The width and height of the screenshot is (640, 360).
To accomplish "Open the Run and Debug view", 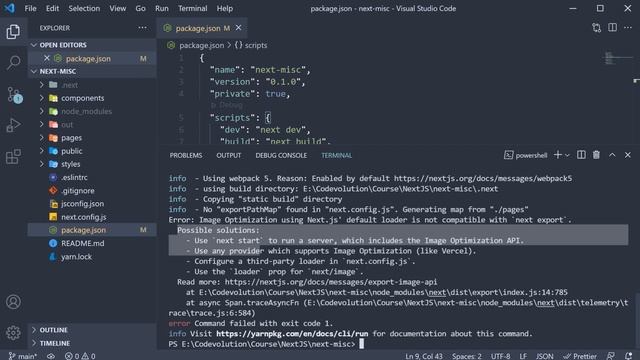I will (x=13, y=125).
